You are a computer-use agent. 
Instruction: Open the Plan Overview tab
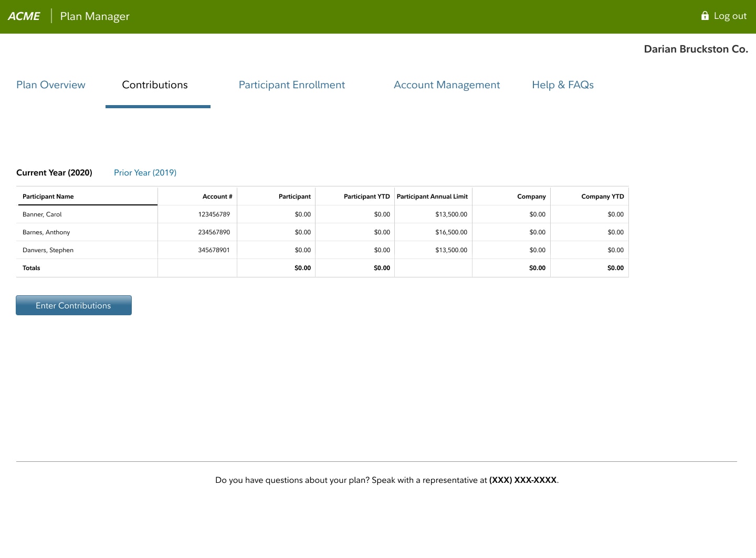point(51,85)
